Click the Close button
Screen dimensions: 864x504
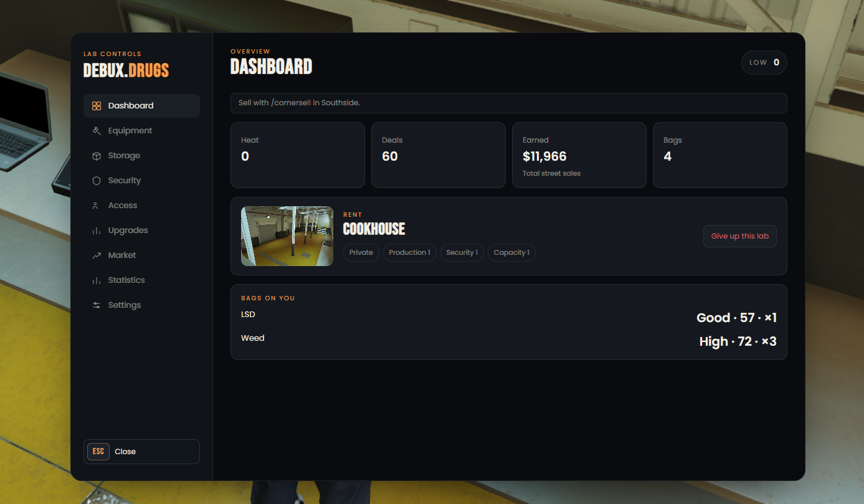coord(141,452)
